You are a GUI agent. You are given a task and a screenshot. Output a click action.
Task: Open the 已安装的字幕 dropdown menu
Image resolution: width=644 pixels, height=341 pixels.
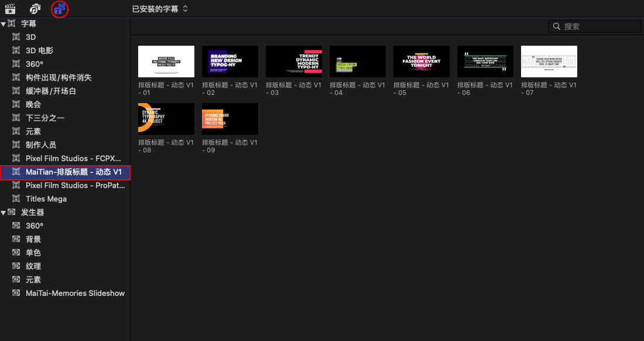[x=160, y=9]
